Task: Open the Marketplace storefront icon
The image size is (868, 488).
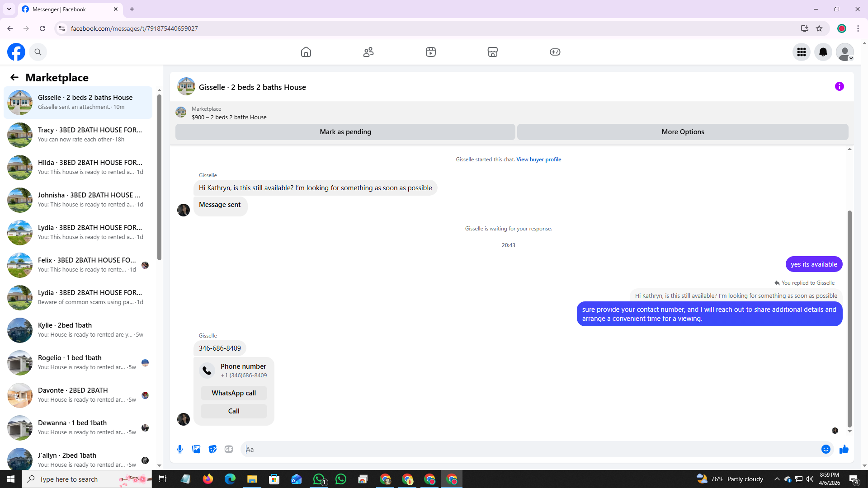Action: pyautogui.click(x=493, y=52)
